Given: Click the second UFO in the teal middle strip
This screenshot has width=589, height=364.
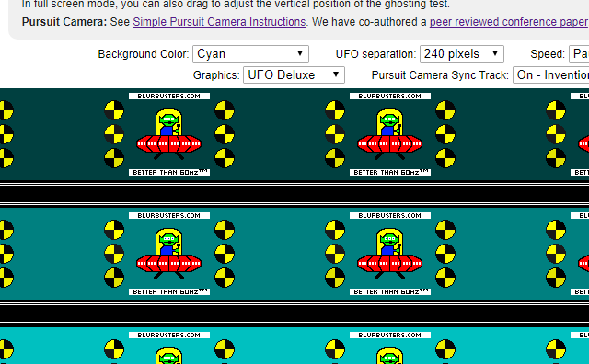Looking at the screenshot, I should [389, 254].
